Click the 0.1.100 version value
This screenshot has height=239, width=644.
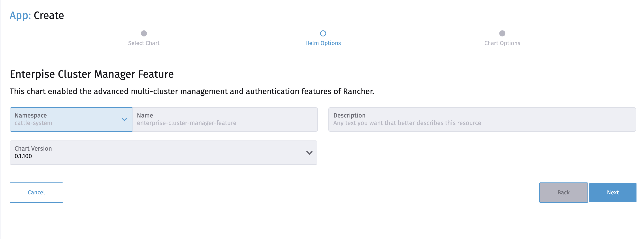[23, 156]
